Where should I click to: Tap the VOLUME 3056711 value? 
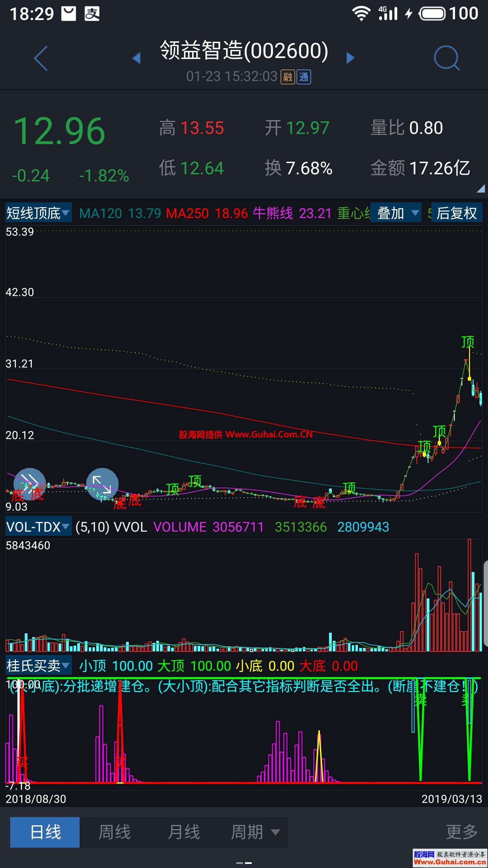[x=208, y=527]
